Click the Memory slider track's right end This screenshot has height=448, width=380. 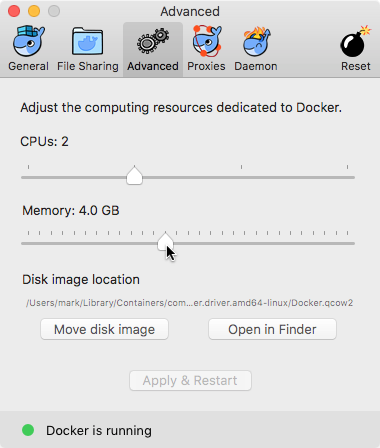click(352, 243)
